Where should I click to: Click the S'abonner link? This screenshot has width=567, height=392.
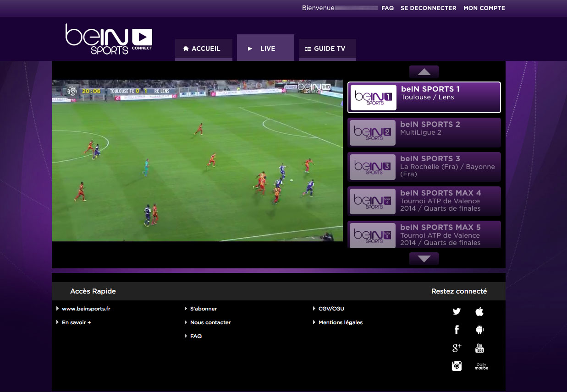click(204, 309)
